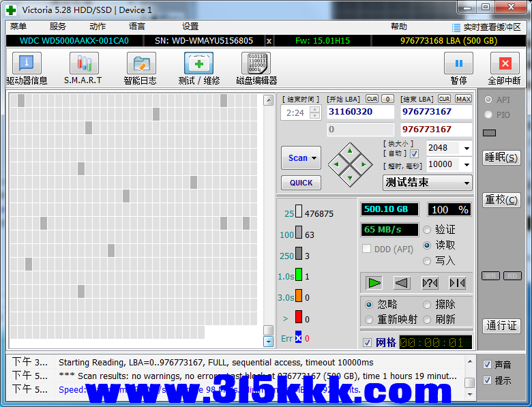This screenshot has height=407, width=532.
Task: Open the Language (语言) menu
Action: (x=136, y=27)
